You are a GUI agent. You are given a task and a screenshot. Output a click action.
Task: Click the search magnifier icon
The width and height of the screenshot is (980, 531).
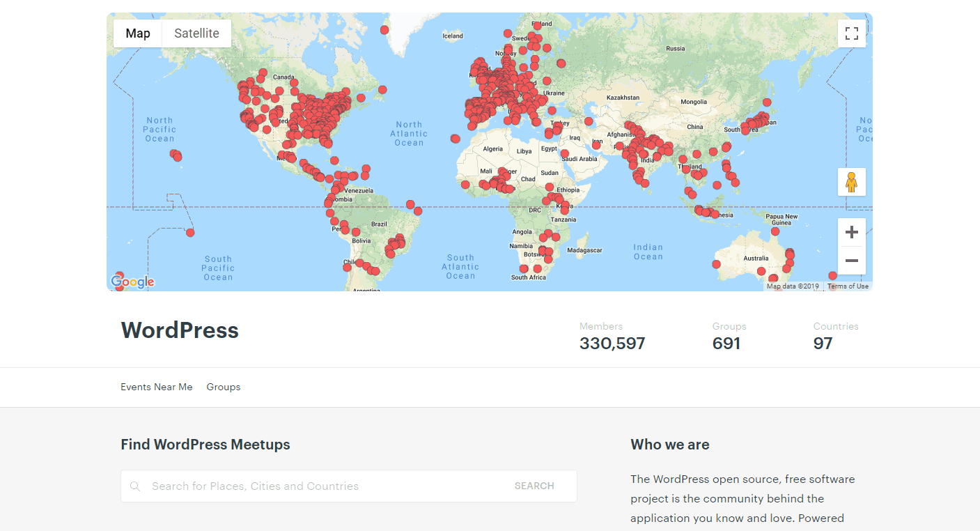click(135, 486)
